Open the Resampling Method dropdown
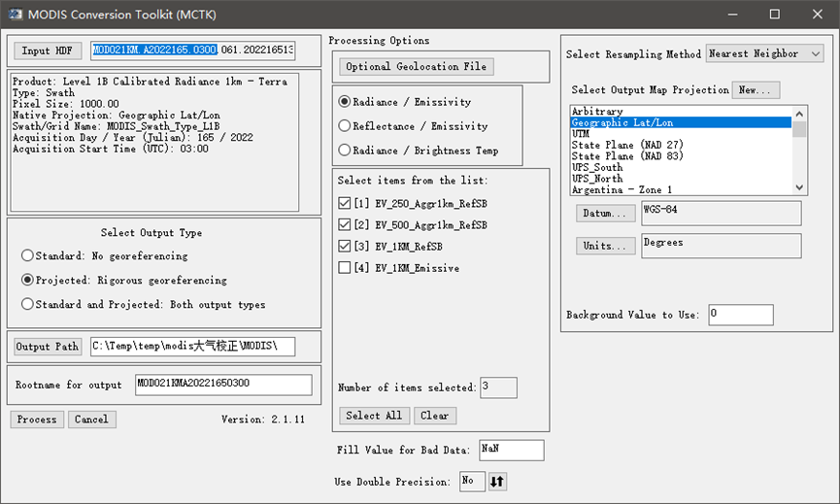This screenshot has width=840, height=504. (x=764, y=53)
